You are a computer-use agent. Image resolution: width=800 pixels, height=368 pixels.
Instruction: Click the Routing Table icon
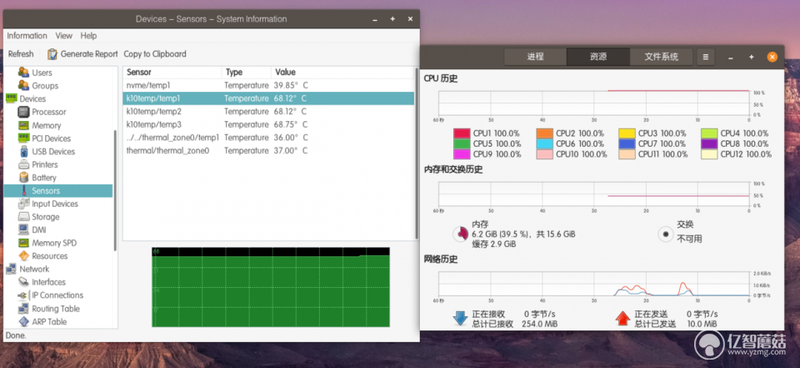[x=23, y=308]
